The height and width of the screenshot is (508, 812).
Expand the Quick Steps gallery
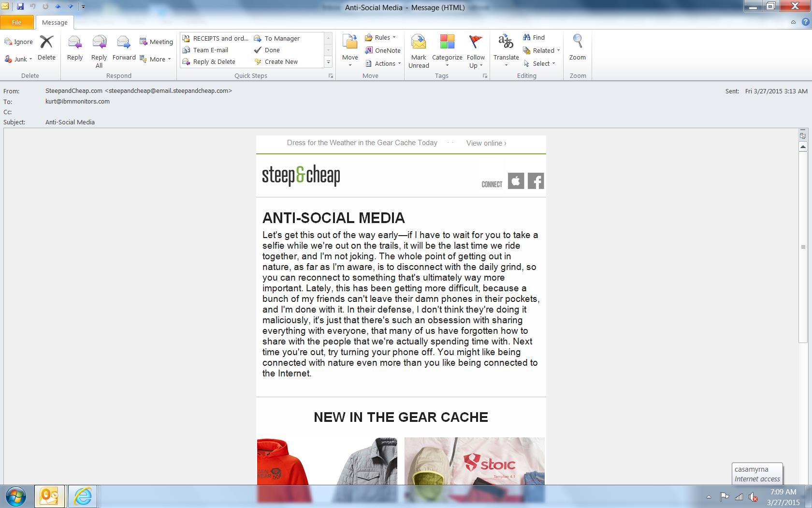pos(328,62)
